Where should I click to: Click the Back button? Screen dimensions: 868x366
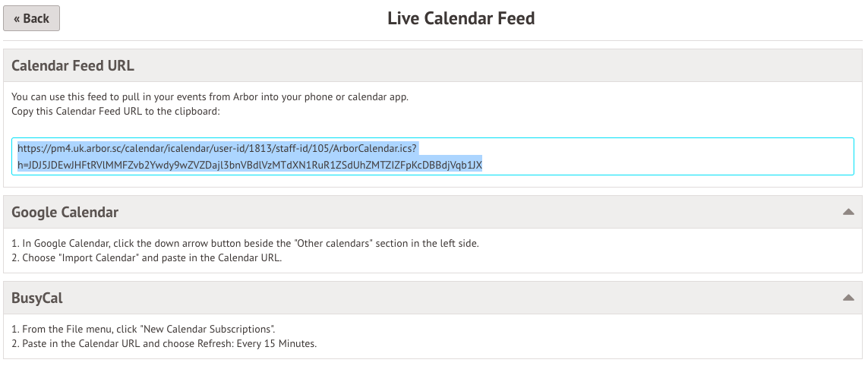pyautogui.click(x=31, y=19)
